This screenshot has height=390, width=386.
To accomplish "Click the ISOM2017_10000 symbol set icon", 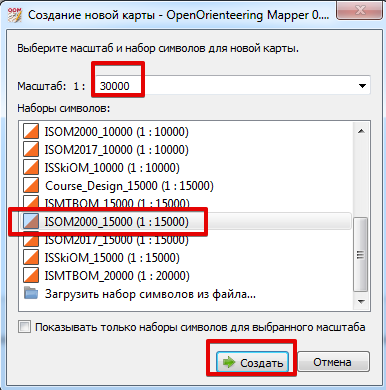I will point(31,149).
